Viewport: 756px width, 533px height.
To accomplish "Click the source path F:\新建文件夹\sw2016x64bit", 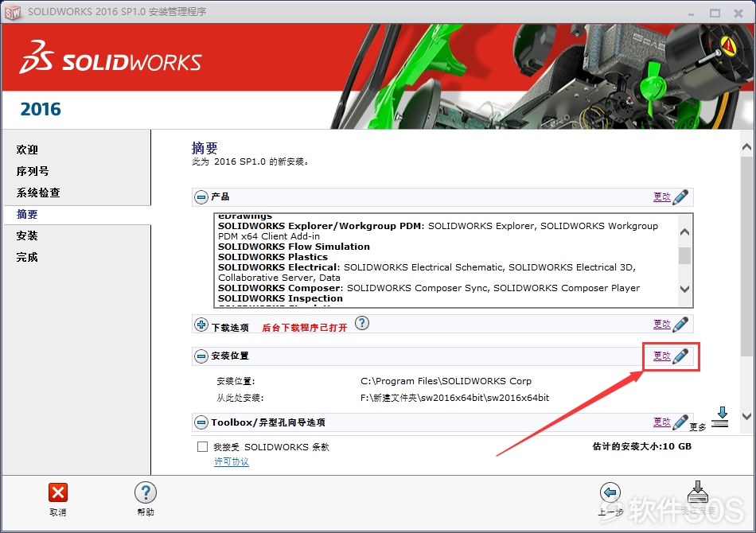I will pyautogui.click(x=454, y=398).
